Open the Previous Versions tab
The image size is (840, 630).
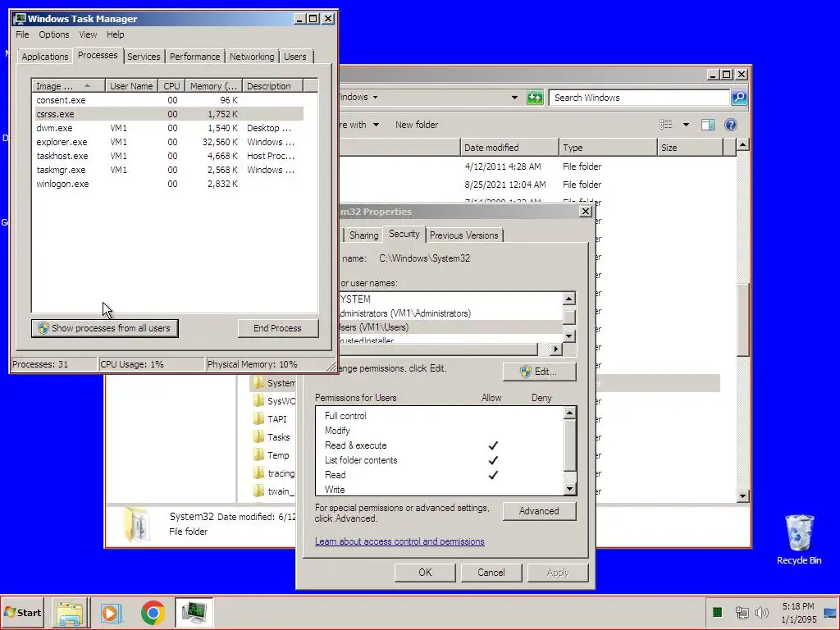(x=464, y=235)
